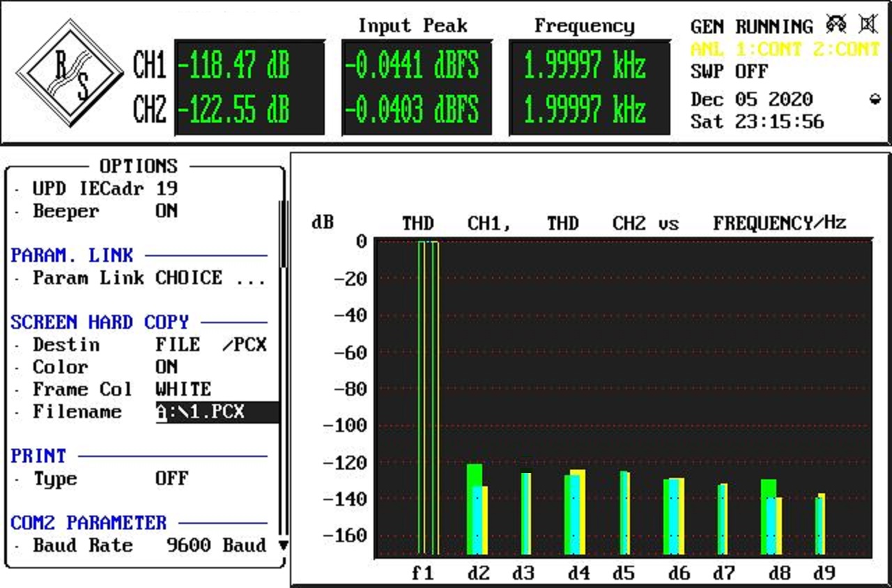Select the Filename field A:\1.PCX

(x=217, y=412)
